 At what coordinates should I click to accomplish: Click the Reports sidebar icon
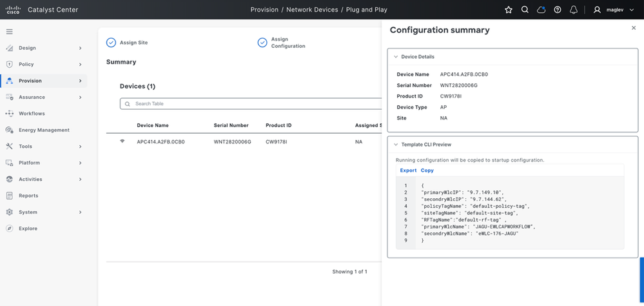10,196
